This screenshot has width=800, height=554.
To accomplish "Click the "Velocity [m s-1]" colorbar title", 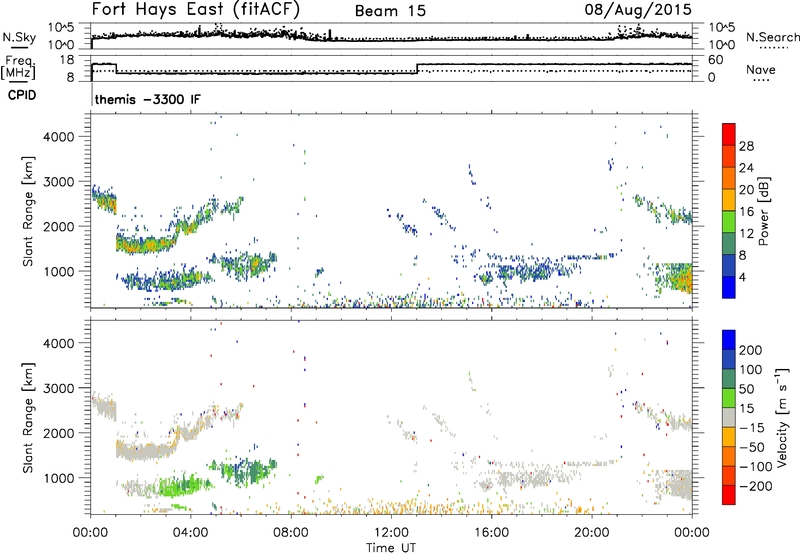I will click(x=783, y=417).
